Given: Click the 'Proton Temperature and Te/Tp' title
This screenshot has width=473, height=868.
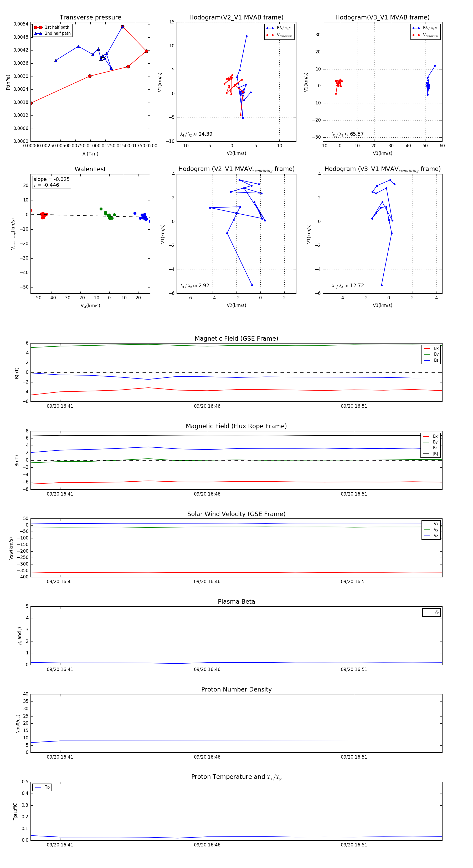Looking at the screenshot, I should pyautogui.click(x=236, y=777).
